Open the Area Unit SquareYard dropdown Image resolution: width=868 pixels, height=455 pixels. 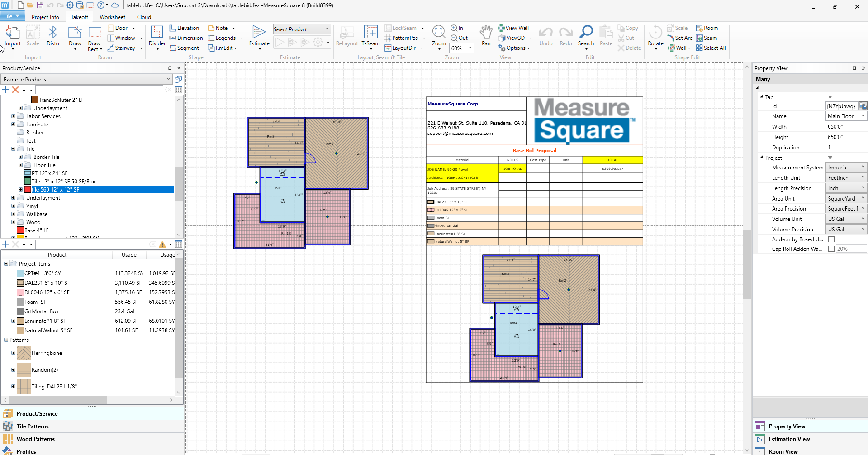click(846, 199)
